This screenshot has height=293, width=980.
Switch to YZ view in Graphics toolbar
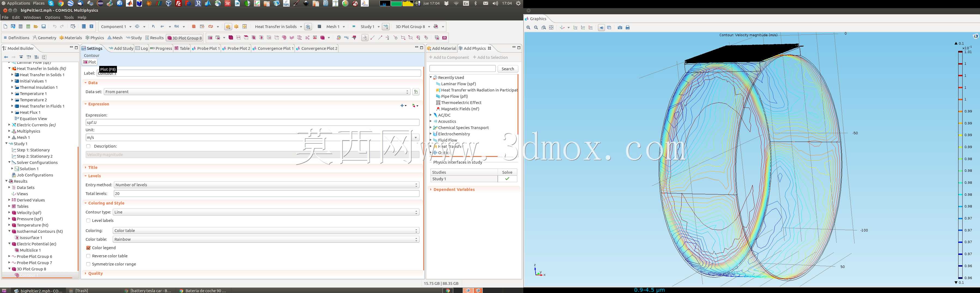pos(583,28)
